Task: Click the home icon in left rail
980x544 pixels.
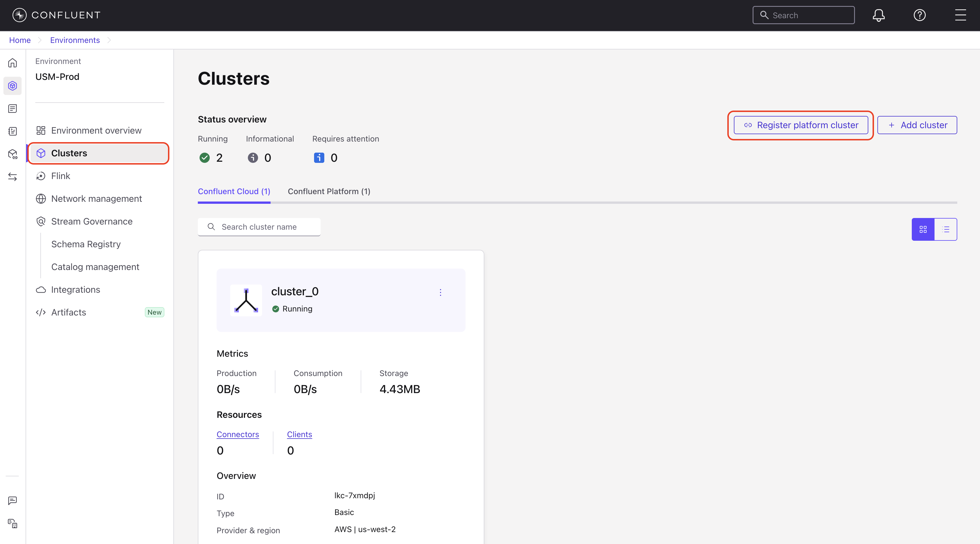Action: tap(13, 63)
